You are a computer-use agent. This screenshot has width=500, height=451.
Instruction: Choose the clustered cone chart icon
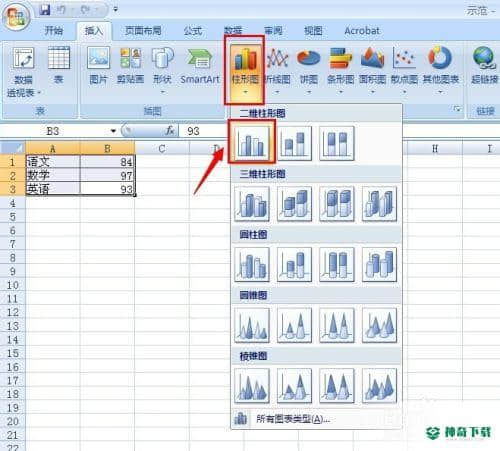pos(252,325)
